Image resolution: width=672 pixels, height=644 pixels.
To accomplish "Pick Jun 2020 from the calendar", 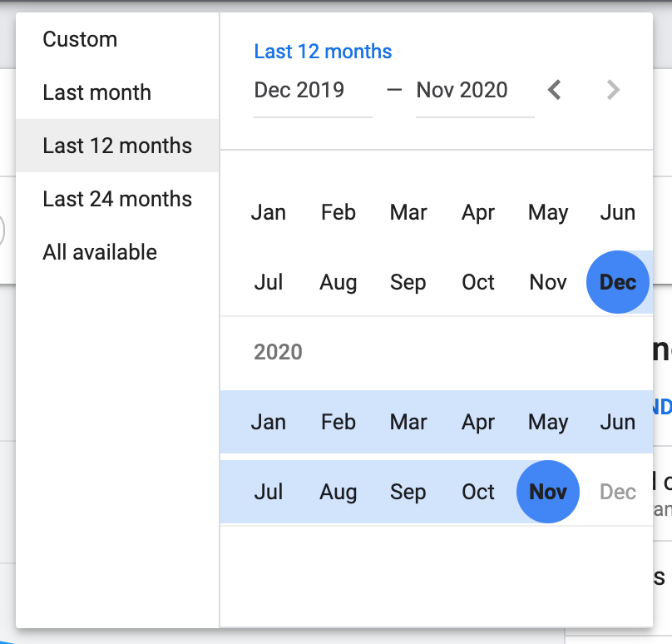I will pyautogui.click(x=617, y=422).
